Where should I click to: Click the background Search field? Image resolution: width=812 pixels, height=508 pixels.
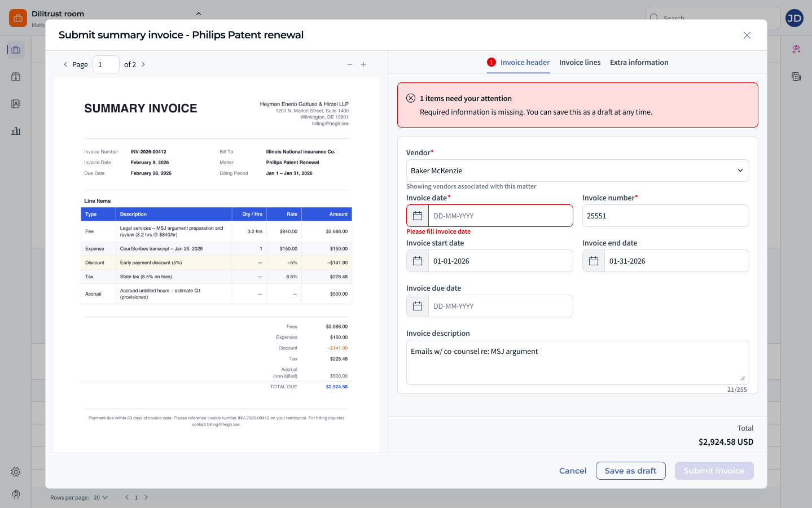click(713, 18)
